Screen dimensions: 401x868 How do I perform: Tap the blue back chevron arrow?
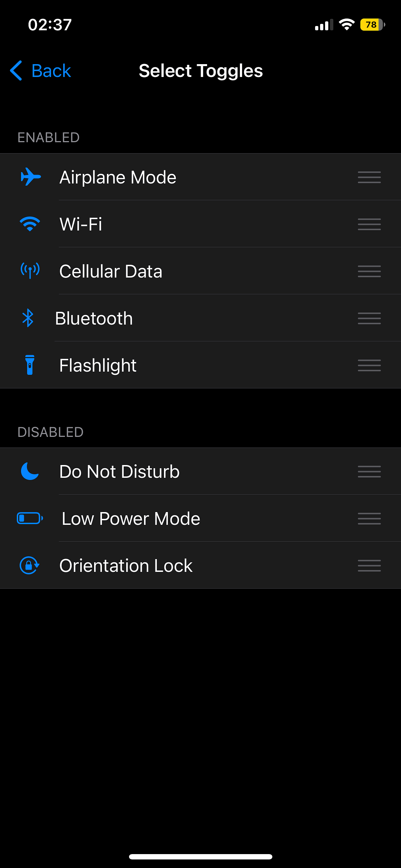pyautogui.click(x=16, y=71)
